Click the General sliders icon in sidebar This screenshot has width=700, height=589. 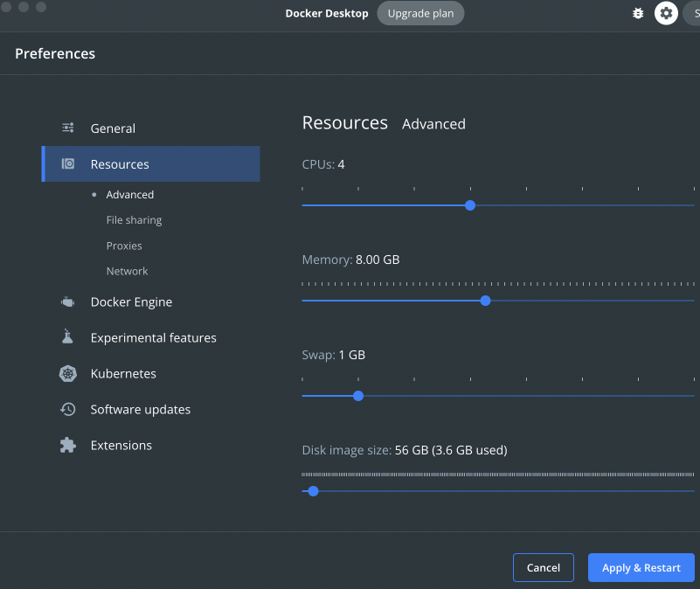[68, 128]
